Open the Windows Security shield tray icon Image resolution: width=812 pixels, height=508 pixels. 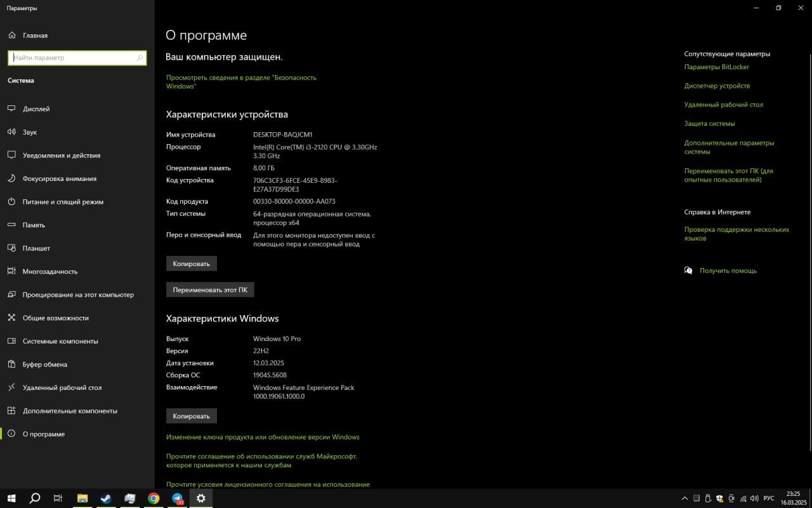click(719, 498)
